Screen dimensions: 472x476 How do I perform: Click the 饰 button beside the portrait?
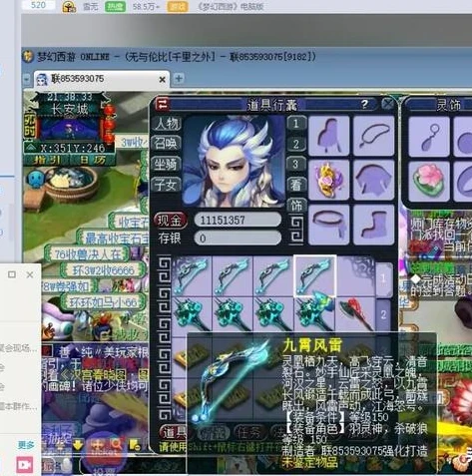click(x=296, y=206)
